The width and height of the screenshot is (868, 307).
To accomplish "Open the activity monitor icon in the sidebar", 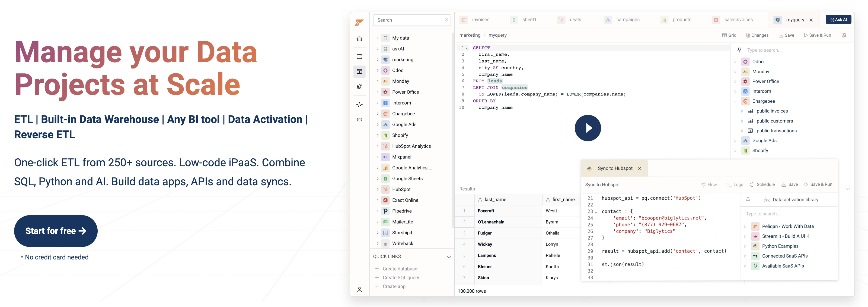I will (x=359, y=104).
